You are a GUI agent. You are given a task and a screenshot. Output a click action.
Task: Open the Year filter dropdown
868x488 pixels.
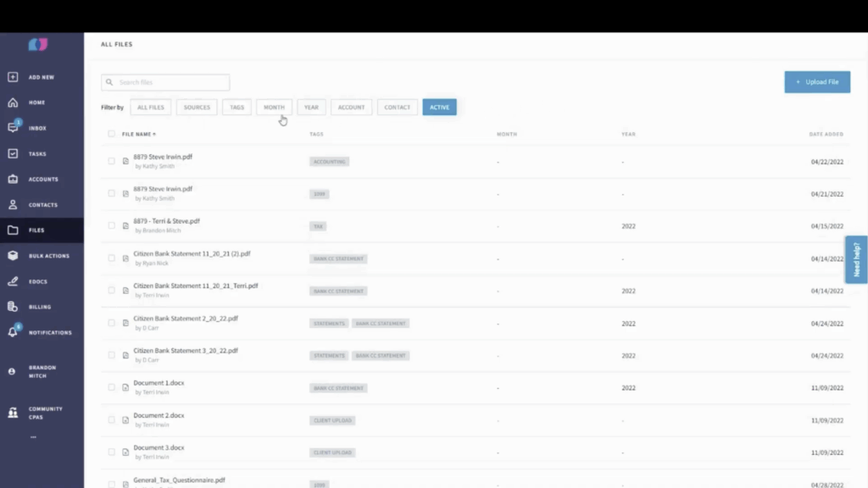pyautogui.click(x=311, y=108)
